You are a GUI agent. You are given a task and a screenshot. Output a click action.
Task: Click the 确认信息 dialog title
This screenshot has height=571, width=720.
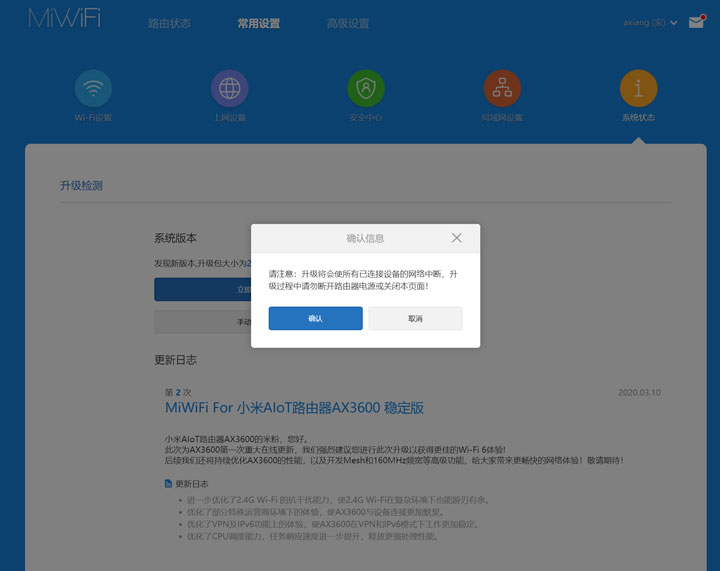point(365,238)
